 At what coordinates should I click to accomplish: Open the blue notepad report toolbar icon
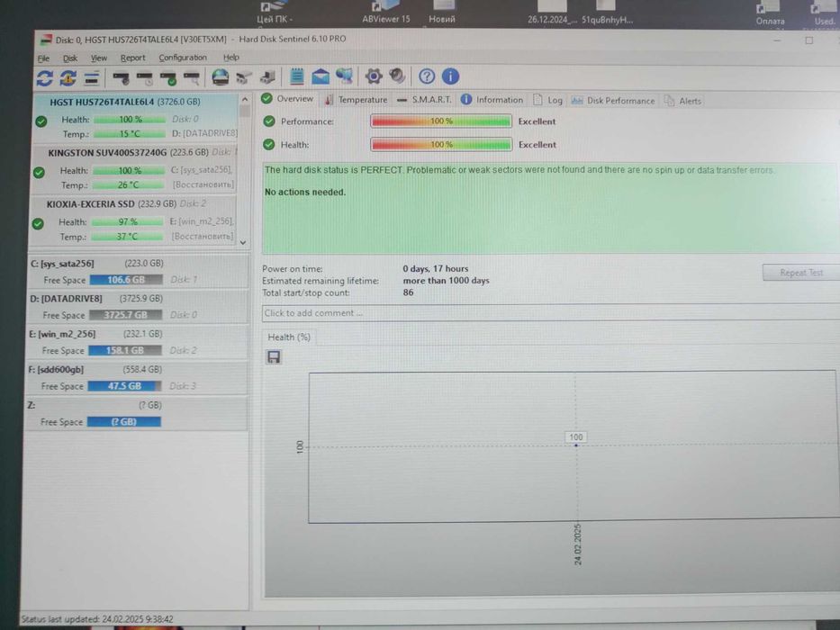(297, 76)
